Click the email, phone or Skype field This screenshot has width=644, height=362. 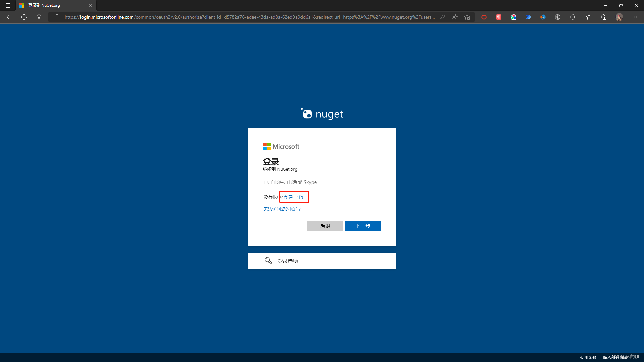coord(321,182)
